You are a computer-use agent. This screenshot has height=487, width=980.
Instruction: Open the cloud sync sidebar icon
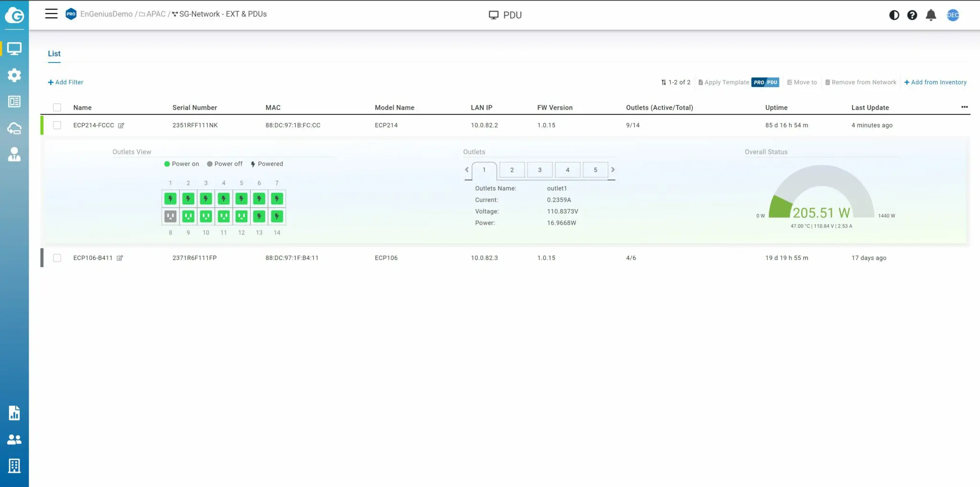14,128
